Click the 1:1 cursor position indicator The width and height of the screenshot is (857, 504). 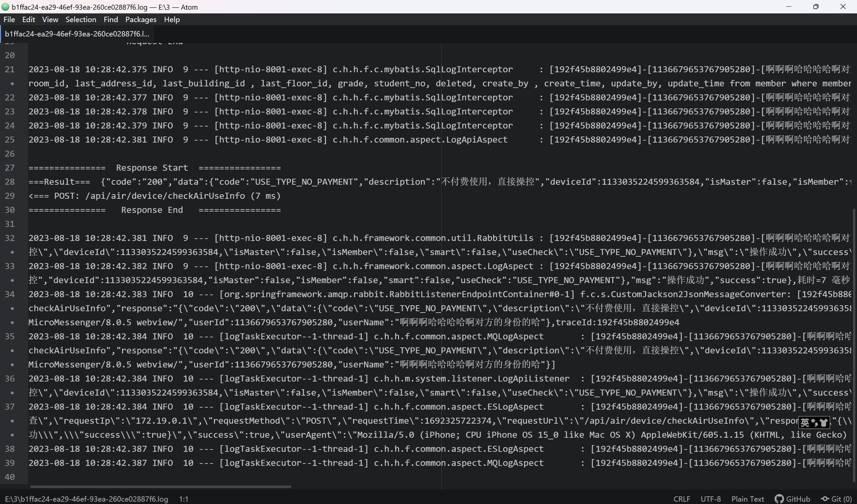click(x=183, y=499)
